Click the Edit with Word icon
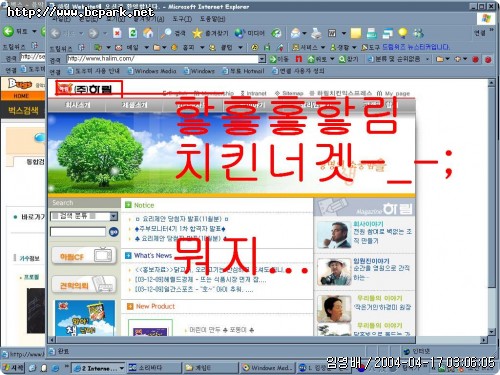This screenshot has height=375, width=500. click(332, 33)
